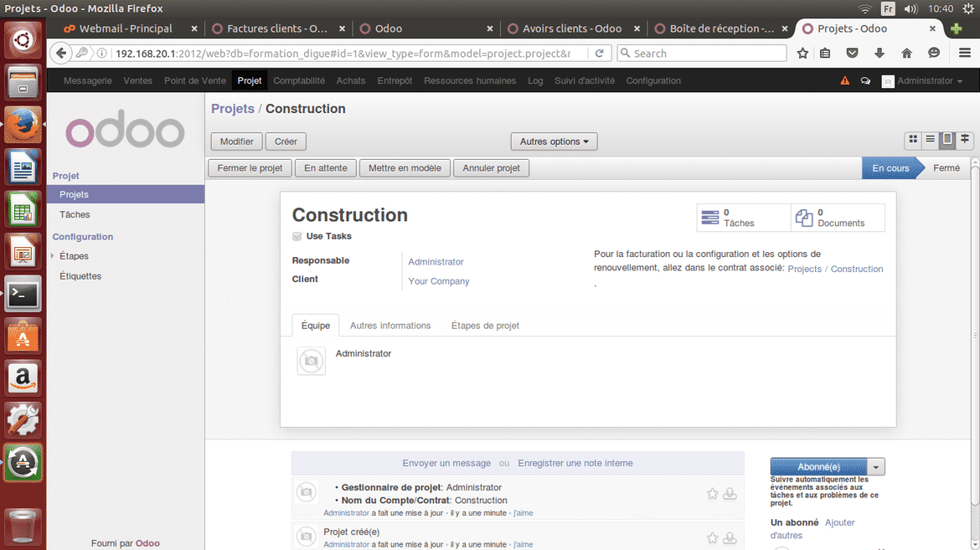Open the messaging bubble icon near Administrator
This screenshot has width=980, height=550.
pyautogui.click(x=865, y=80)
